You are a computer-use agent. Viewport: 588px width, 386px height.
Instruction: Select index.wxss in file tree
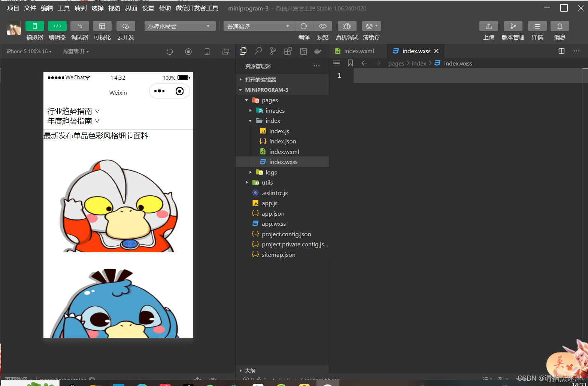282,162
